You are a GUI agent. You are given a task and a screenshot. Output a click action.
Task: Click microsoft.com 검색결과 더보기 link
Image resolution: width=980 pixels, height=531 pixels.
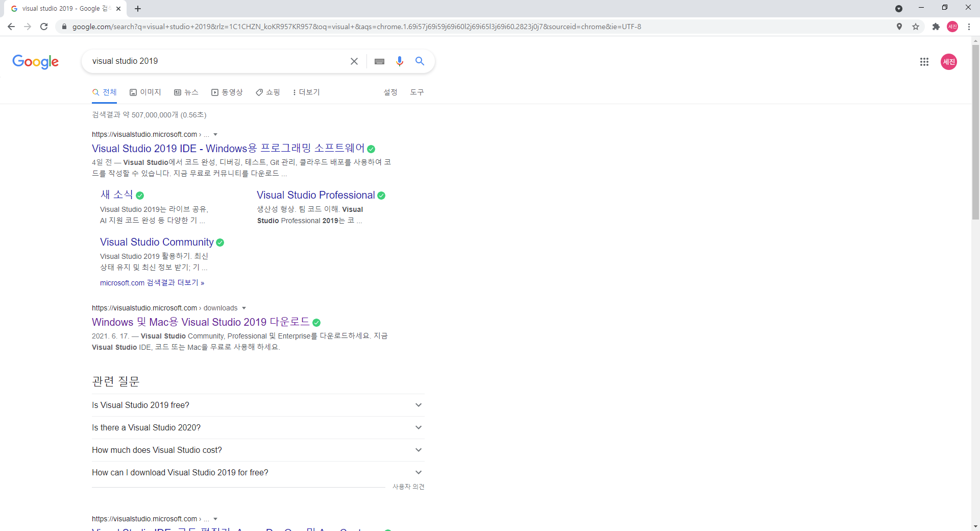pyautogui.click(x=152, y=283)
